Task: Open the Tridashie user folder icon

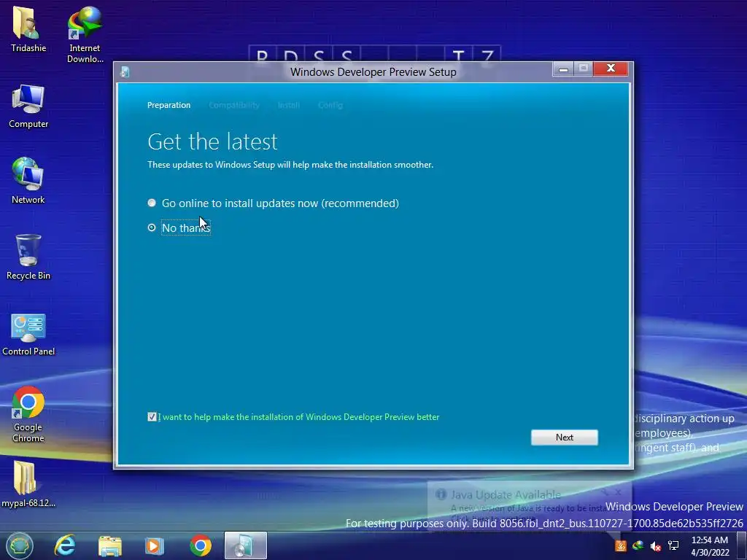Action: [28, 29]
